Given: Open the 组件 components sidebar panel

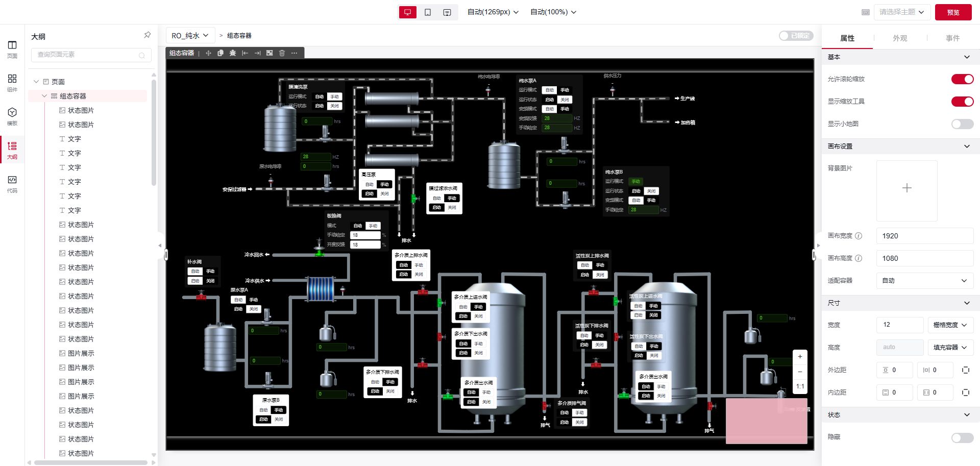Looking at the screenshot, I should pyautogui.click(x=12, y=83).
